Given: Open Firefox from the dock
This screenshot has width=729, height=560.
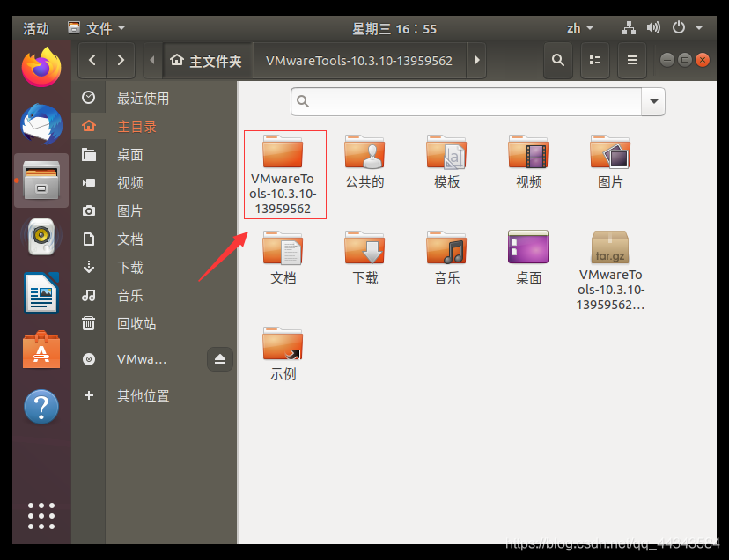Looking at the screenshot, I should tap(41, 68).
